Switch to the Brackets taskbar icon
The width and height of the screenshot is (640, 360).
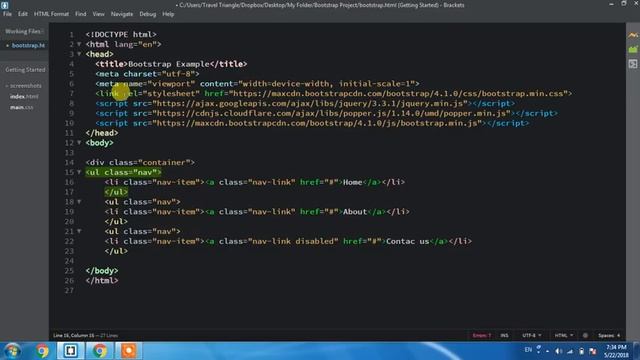tap(70, 351)
